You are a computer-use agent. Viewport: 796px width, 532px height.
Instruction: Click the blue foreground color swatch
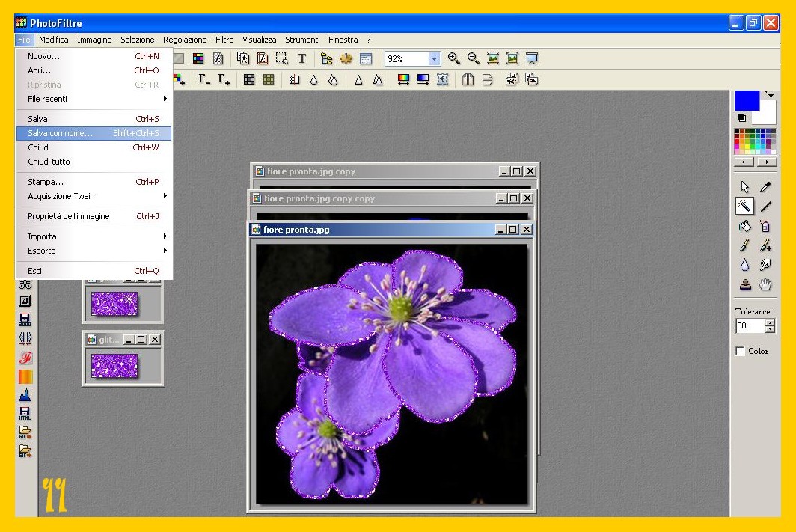pyautogui.click(x=746, y=100)
